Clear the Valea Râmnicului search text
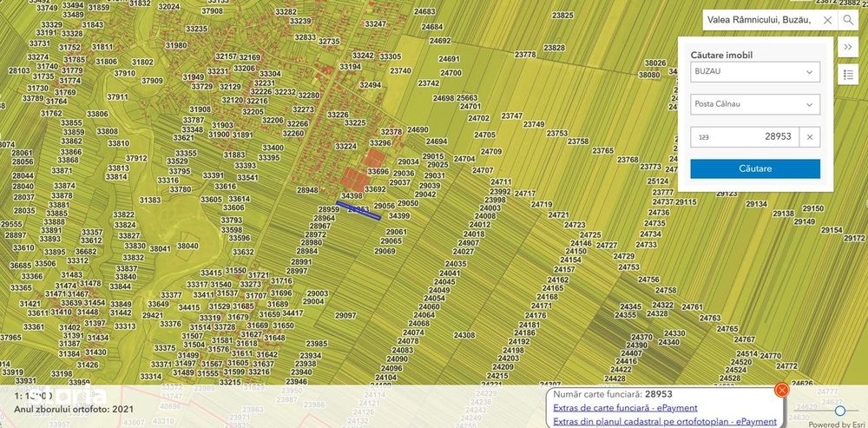Screen dimensions: 868x428 pos(827,20)
